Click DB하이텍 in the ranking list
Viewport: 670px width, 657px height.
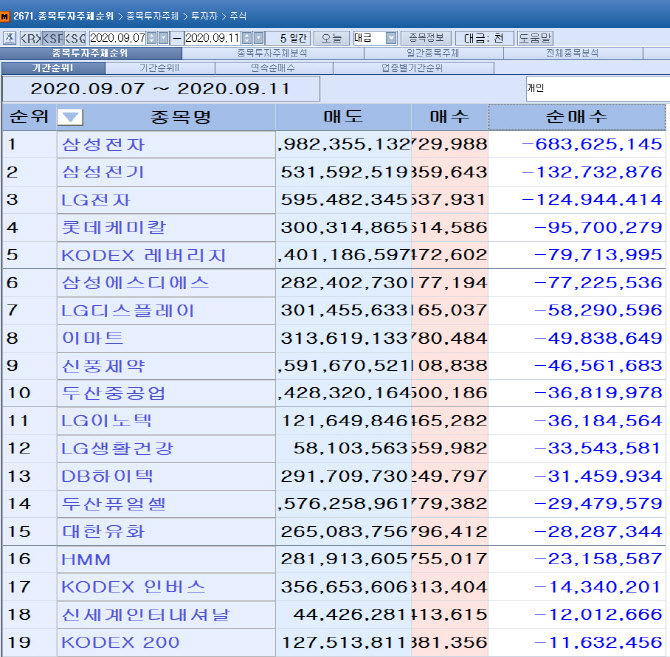107,476
